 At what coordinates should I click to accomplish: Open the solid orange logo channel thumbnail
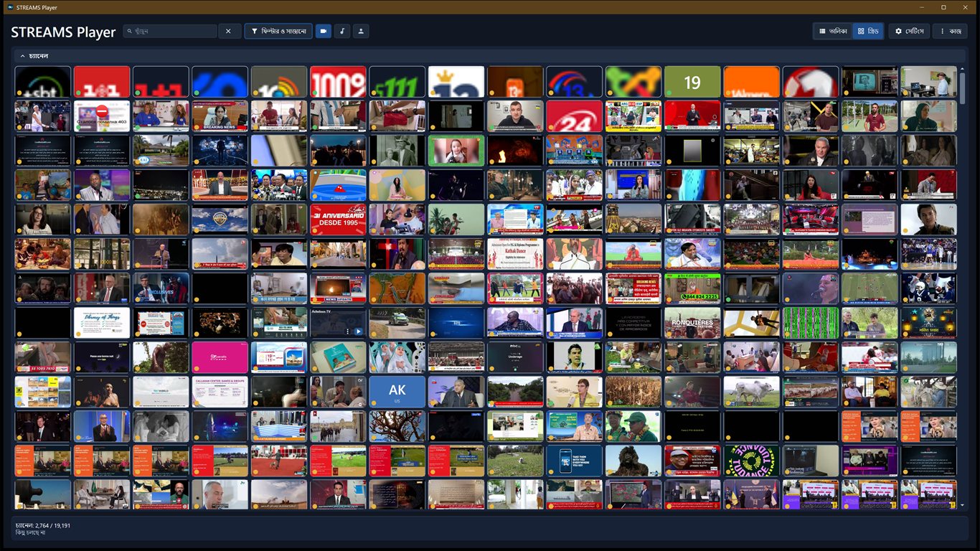(x=751, y=82)
